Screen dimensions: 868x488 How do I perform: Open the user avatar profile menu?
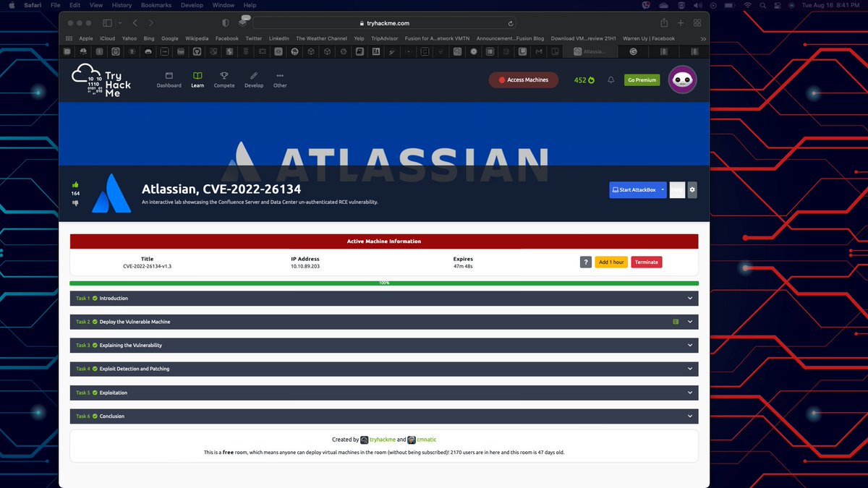pyautogui.click(x=683, y=80)
